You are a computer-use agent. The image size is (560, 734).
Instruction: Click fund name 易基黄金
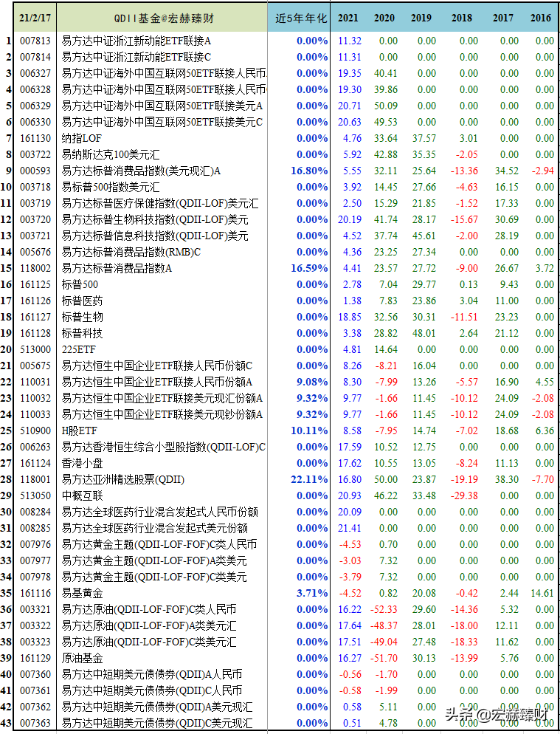[82, 593]
